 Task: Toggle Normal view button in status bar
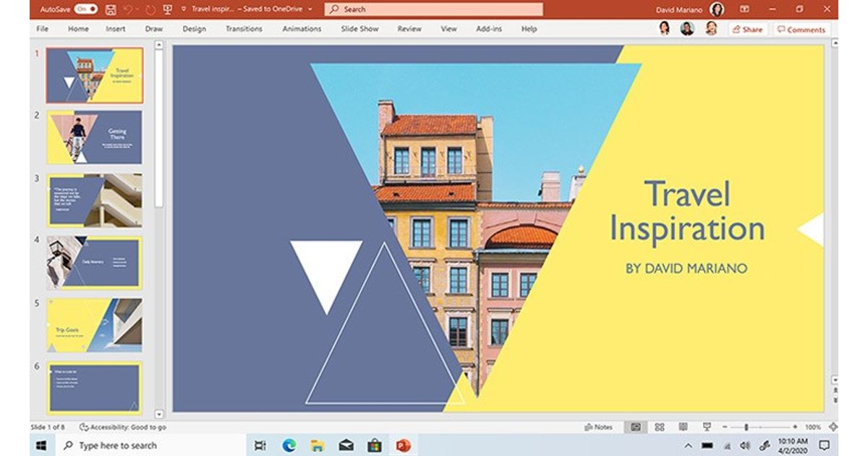(x=636, y=427)
